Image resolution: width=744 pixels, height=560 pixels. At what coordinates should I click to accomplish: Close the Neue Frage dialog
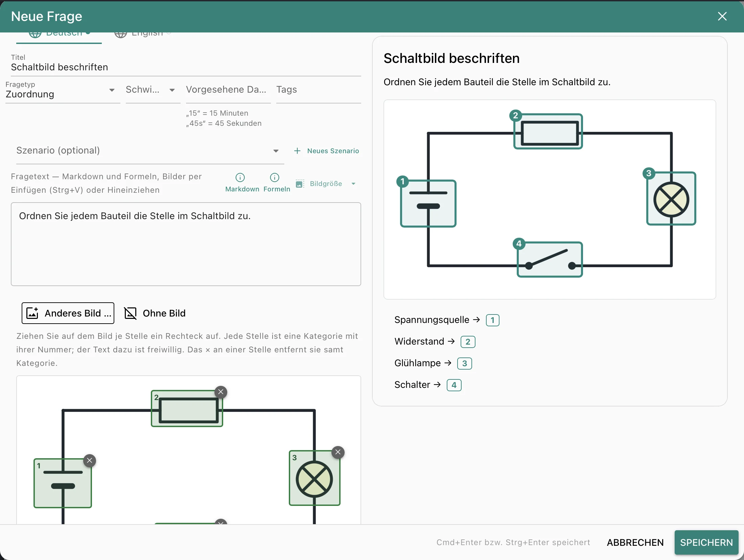pos(722,16)
